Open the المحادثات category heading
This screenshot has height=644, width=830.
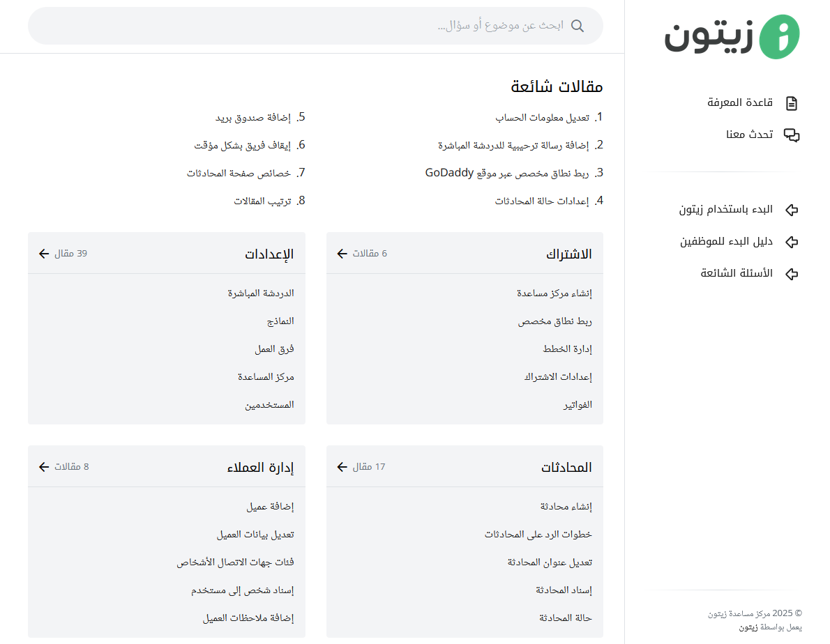(566, 468)
